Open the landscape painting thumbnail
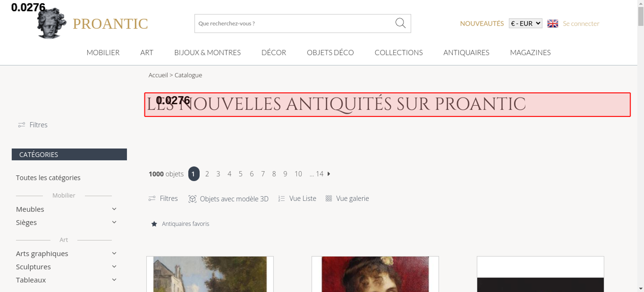644x292 pixels. point(210,274)
